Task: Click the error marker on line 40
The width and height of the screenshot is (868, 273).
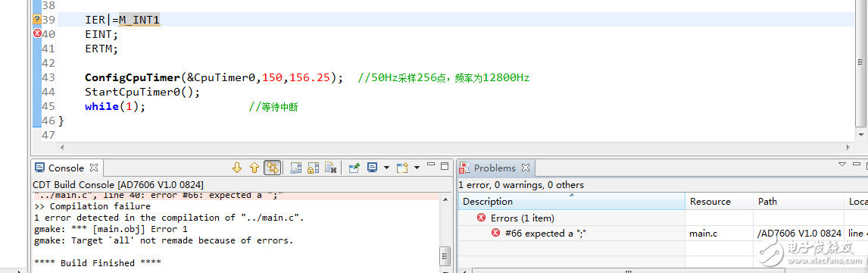Action: (x=37, y=33)
